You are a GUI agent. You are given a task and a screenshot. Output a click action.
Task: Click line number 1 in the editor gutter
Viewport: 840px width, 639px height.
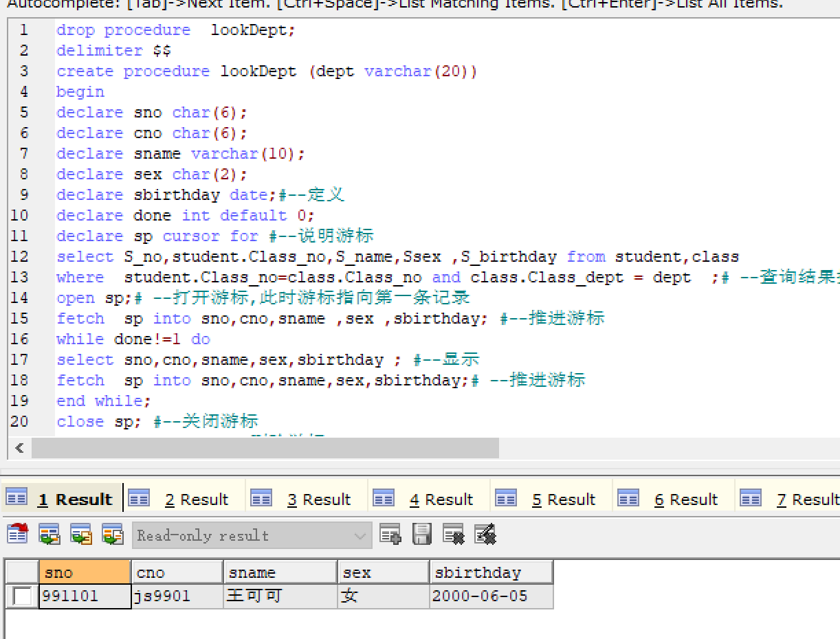click(x=24, y=30)
